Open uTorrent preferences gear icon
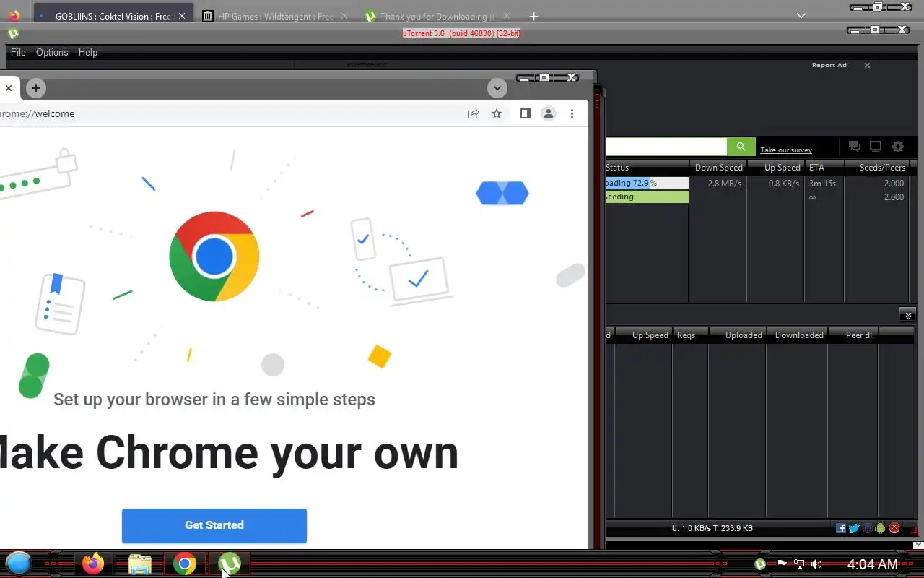This screenshot has height=578, width=924. click(898, 147)
